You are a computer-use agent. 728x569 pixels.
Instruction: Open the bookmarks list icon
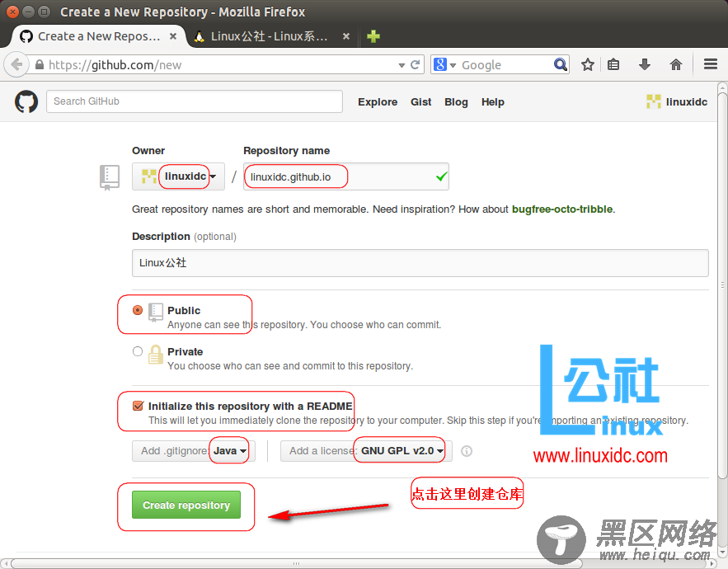613,64
